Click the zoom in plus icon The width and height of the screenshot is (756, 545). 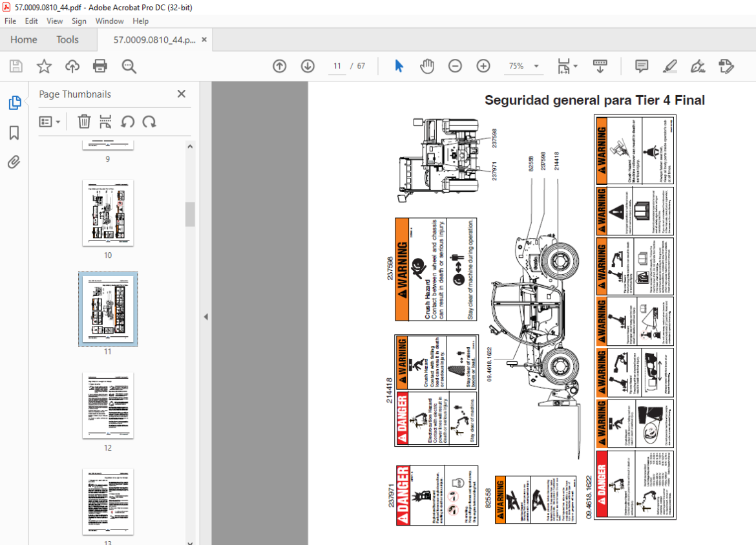(483, 66)
